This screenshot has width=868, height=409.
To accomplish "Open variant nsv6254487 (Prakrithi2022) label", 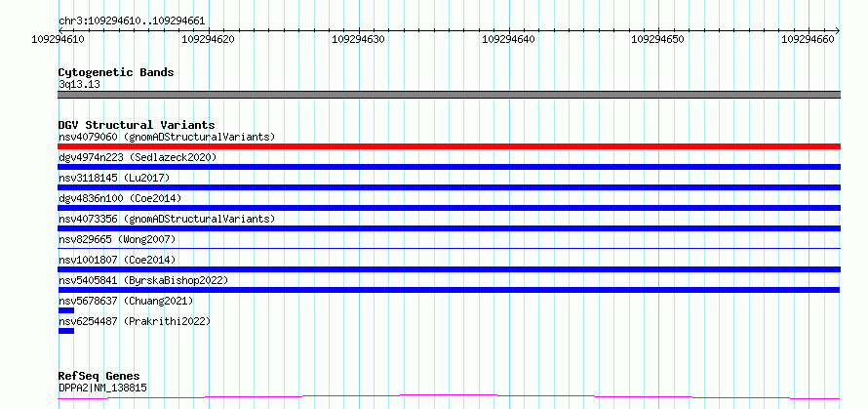I will [x=135, y=321].
